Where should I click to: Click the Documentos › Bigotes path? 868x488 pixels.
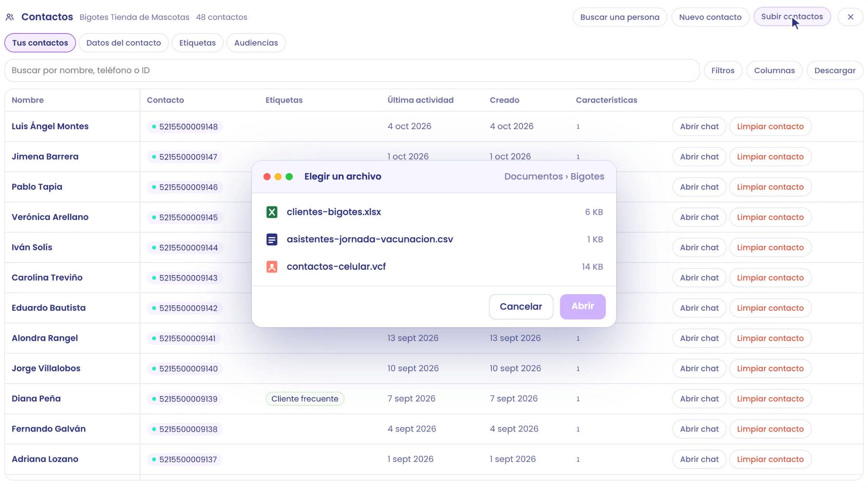click(554, 177)
